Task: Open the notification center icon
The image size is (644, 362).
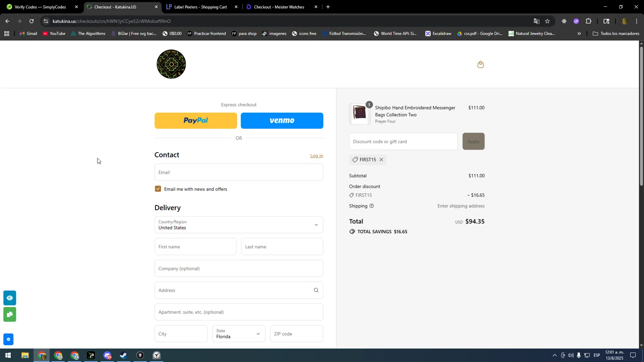Action: 633,355
